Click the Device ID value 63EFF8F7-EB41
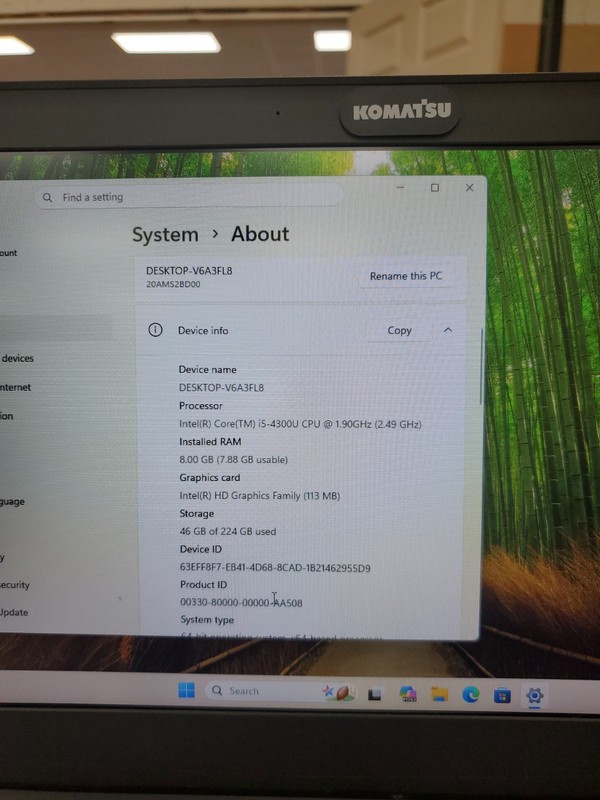This screenshot has width=600, height=800. pos(275,568)
